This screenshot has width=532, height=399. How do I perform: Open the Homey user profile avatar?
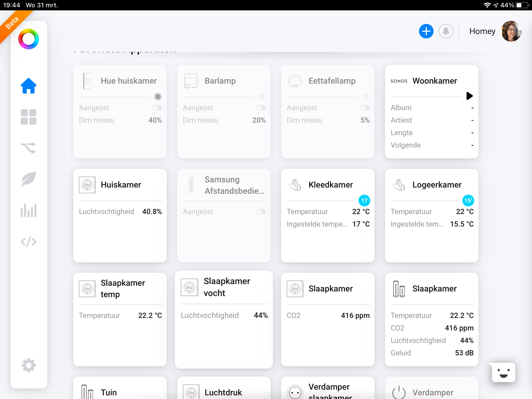pos(511,31)
